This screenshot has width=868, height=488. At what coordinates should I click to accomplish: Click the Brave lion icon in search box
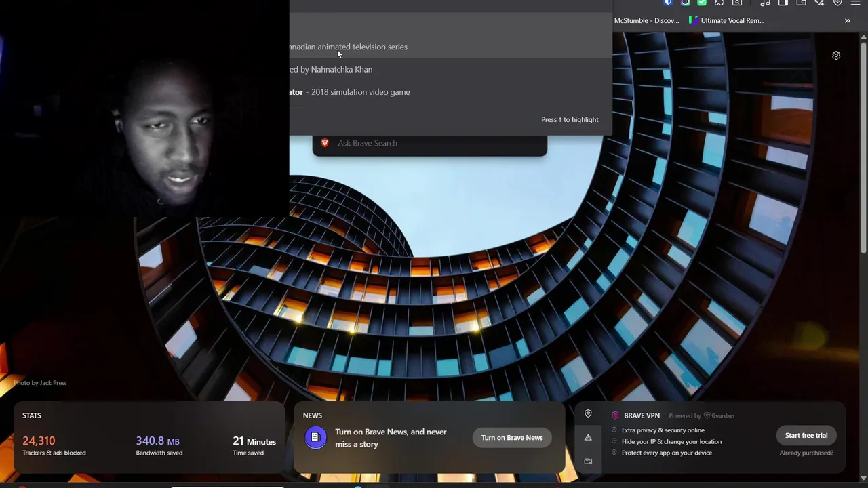point(325,143)
